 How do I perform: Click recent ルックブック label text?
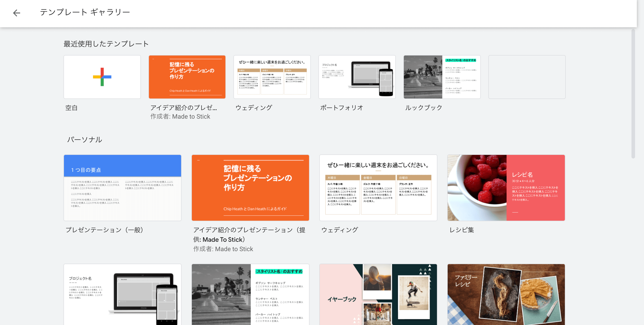424,108
